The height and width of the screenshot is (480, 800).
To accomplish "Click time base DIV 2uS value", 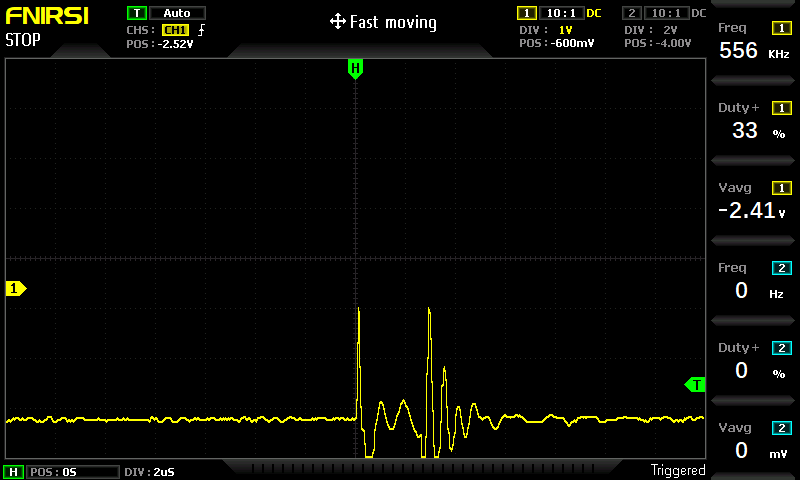I will click(x=164, y=472).
